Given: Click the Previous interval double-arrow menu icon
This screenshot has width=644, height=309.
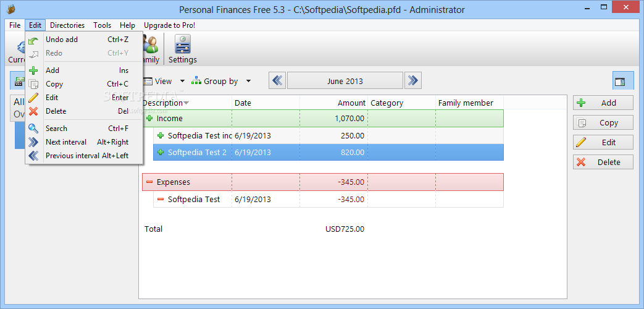Looking at the screenshot, I should click(x=34, y=156).
